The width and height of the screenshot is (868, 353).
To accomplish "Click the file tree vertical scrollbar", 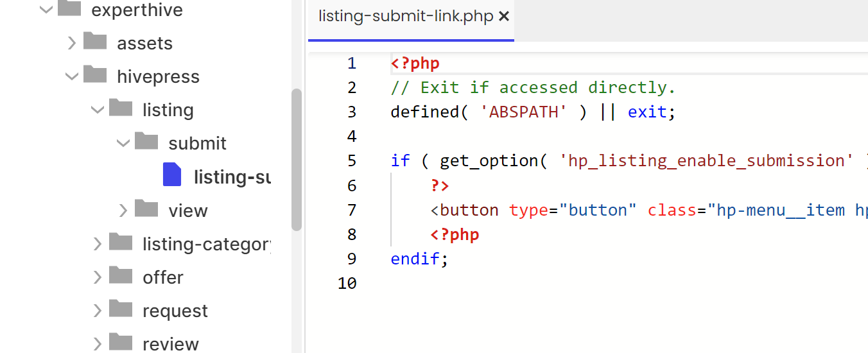I will coord(297,159).
